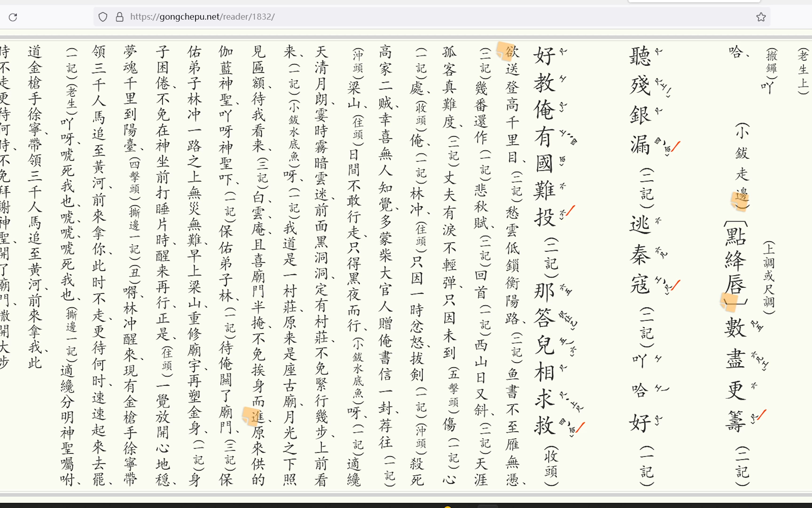Image resolution: width=812 pixels, height=508 pixels.
Task: Click the large character 國
Action: 545,164
